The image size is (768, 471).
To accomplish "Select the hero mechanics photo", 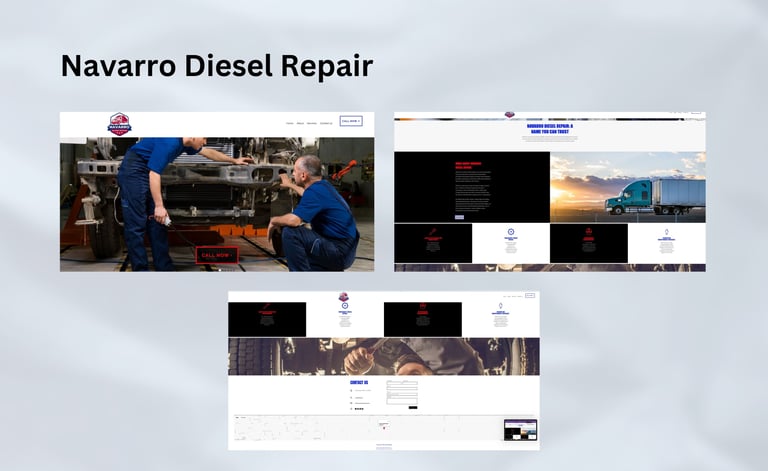I will [217, 204].
